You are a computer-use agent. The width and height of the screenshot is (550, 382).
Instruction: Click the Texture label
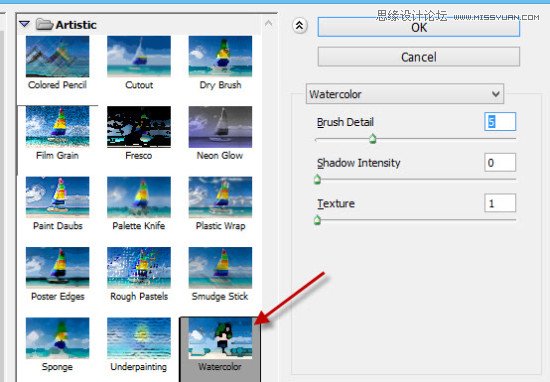tap(336, 203)
